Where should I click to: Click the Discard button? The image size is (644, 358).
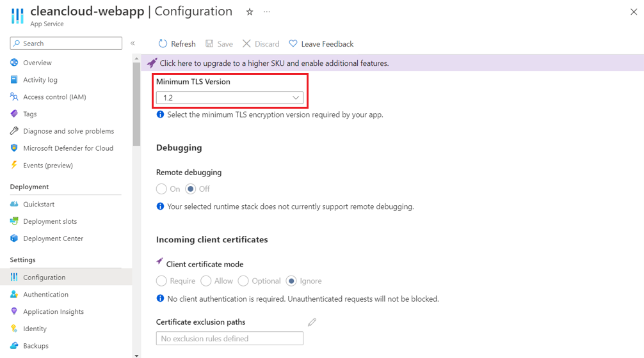click(x=261, y=44)
